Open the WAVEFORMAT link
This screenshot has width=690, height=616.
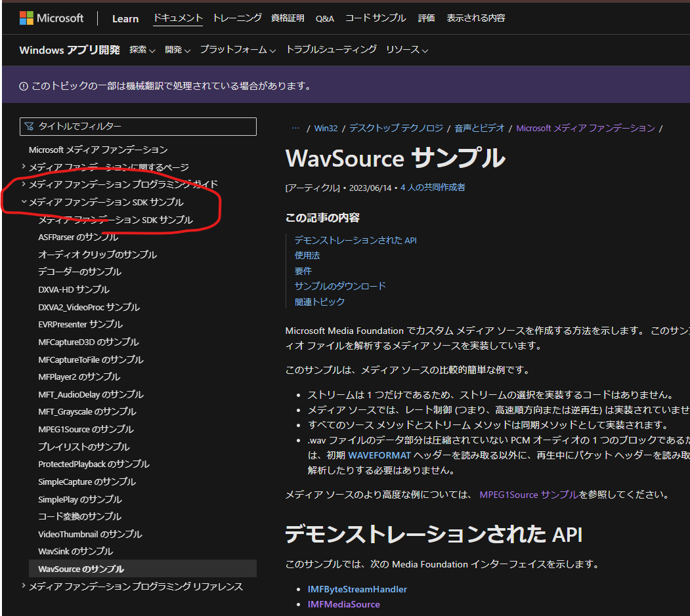379,455
